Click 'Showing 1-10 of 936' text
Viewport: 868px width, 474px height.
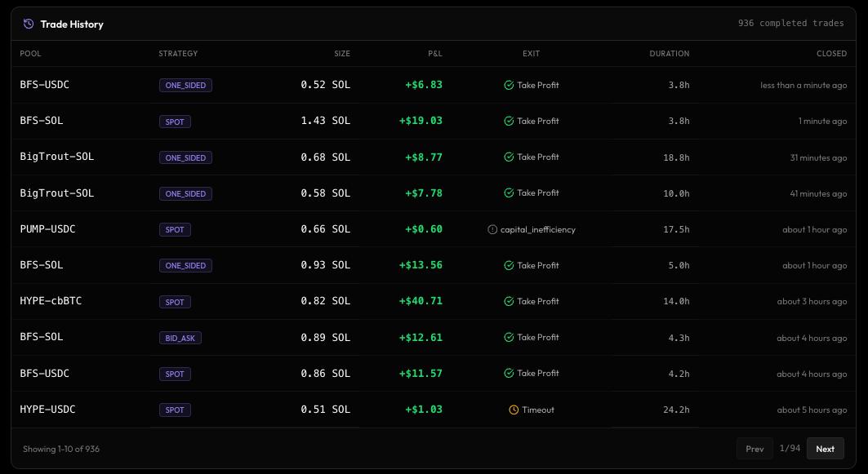61,449
